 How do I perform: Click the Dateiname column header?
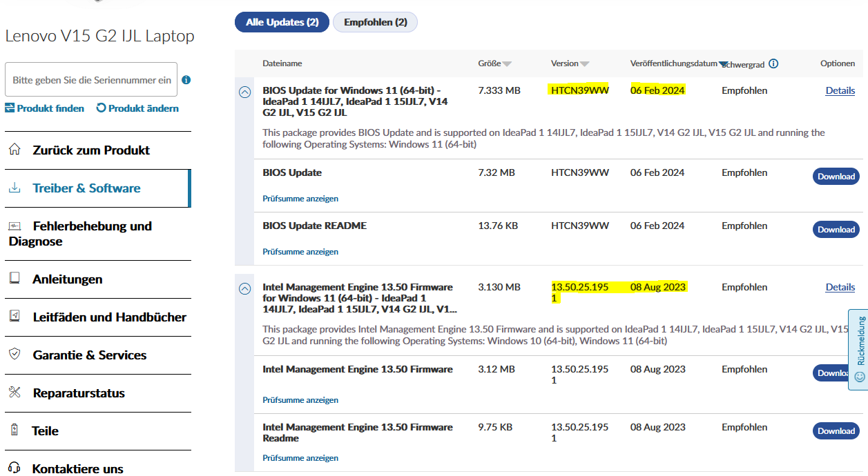tap(282, 63)
